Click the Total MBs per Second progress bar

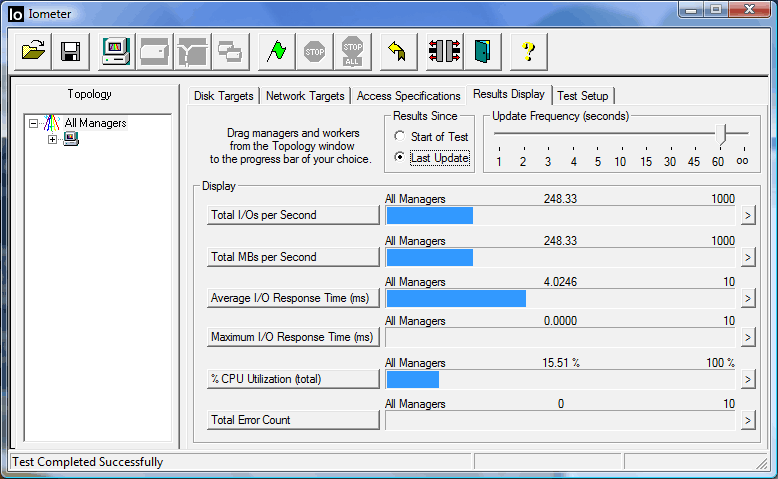(560, 257)
